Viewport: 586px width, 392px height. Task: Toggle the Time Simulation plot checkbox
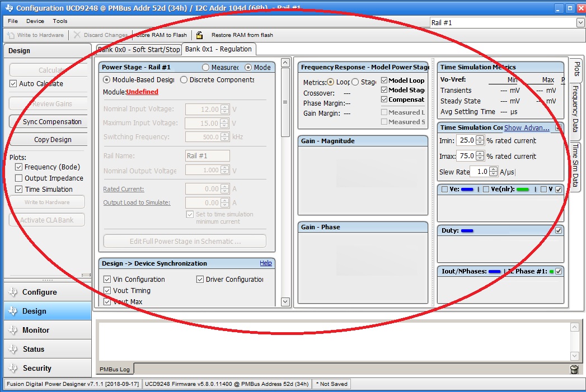[18, 189]
